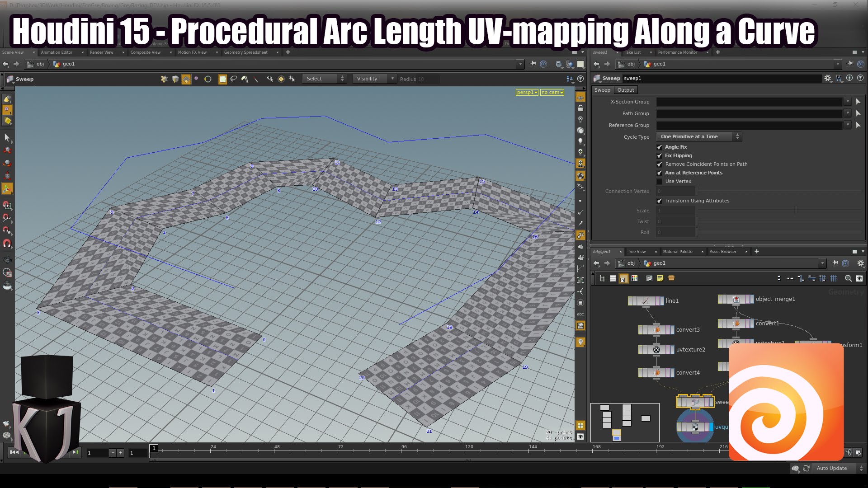The image size is (868, 488).
Task: Select the lasso picking tool in viewport toolbar
Action: tap(234, 79)
